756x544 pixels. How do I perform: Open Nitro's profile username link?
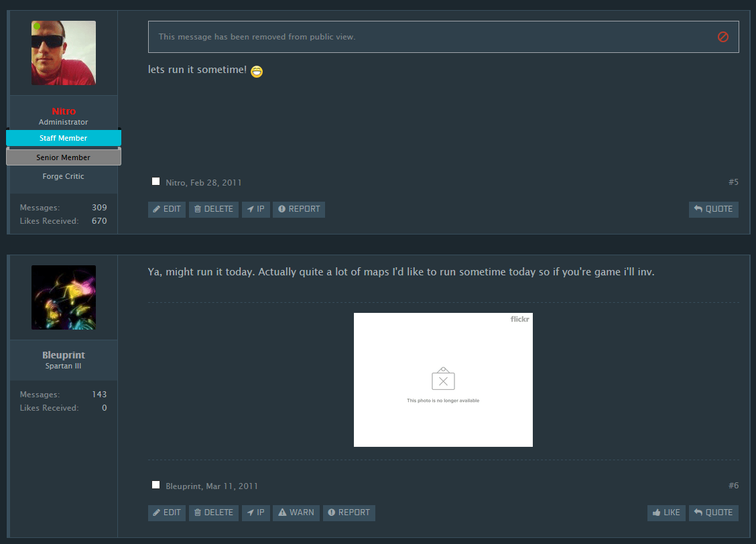click(64, 111)
